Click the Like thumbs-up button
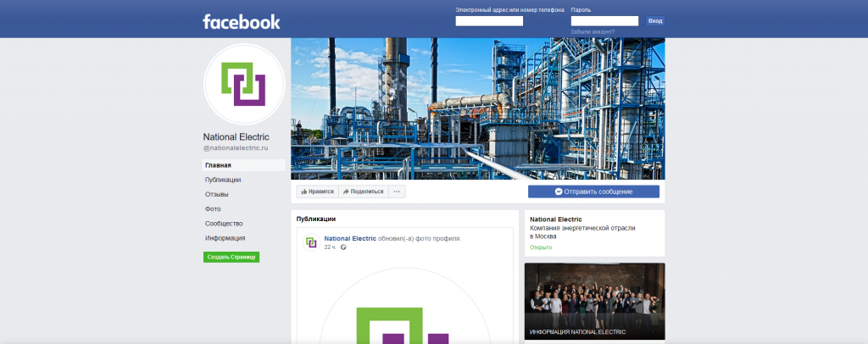This screenshot has width=868, height=344. point(318,191)
